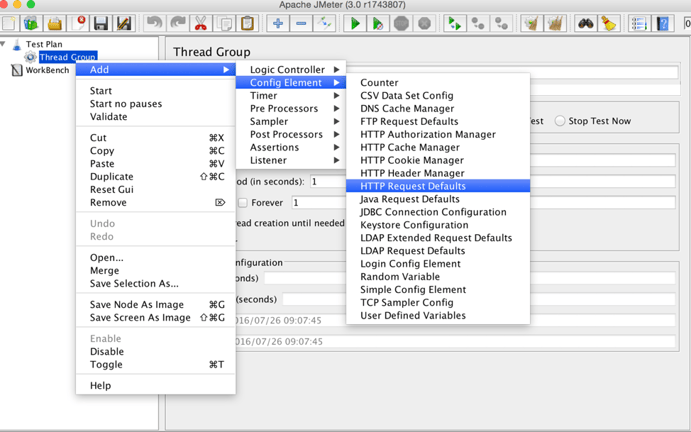Select Counter config element
This screenshot has width=691, height=432.
coord(438,82)
